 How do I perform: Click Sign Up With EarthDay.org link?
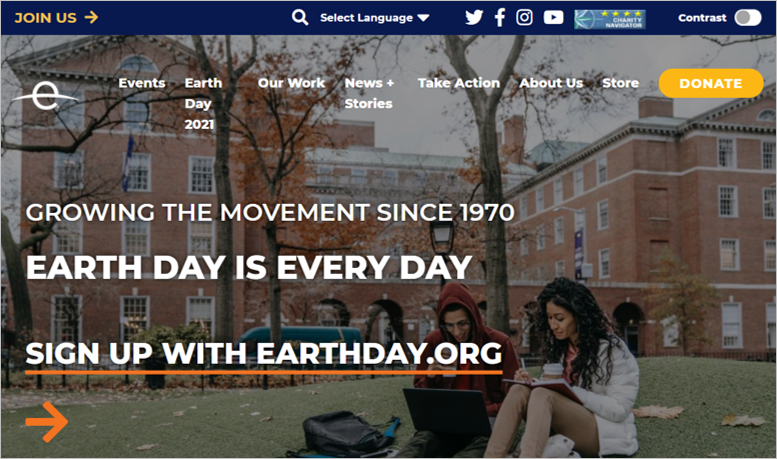264,356
